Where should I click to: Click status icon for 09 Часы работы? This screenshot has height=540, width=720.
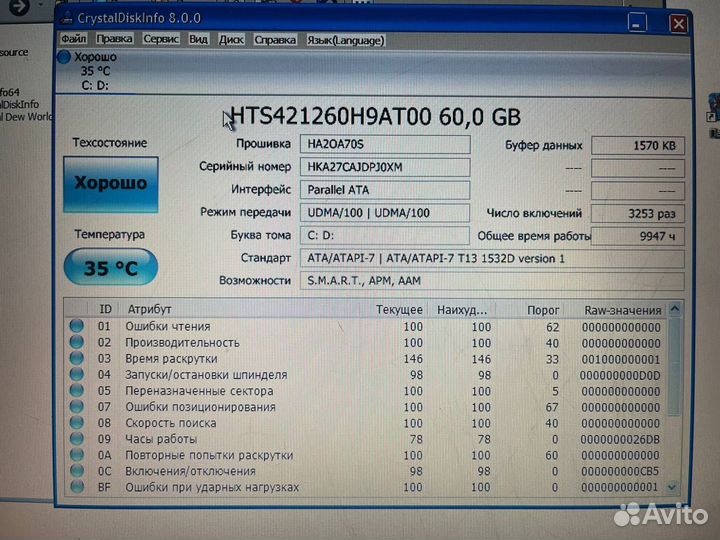77,439
